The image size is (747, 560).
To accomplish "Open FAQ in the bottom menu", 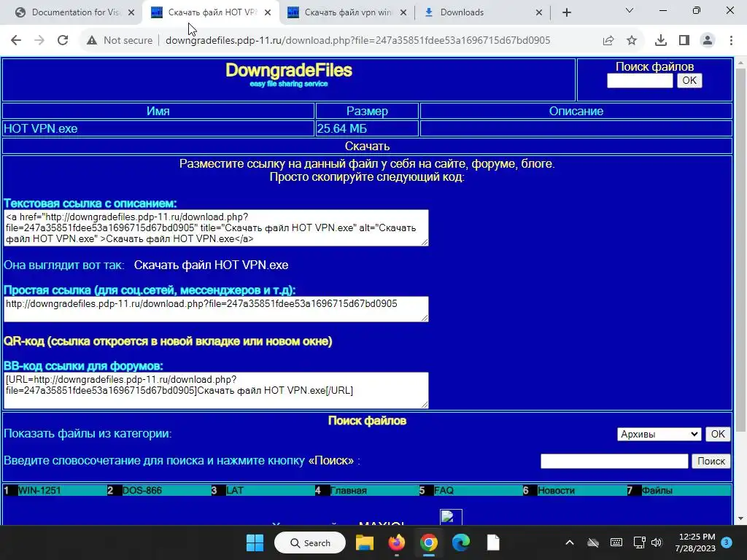I will pos(444,491).
